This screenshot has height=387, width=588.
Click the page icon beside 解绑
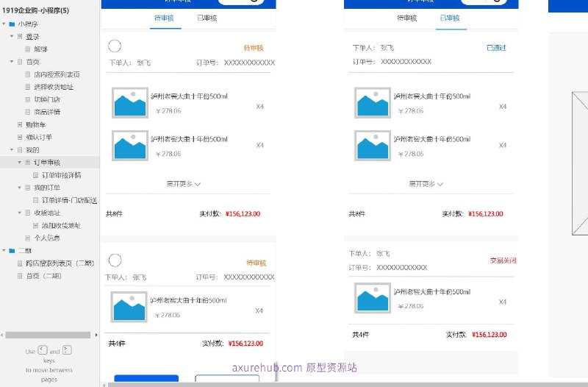[28, 49]
